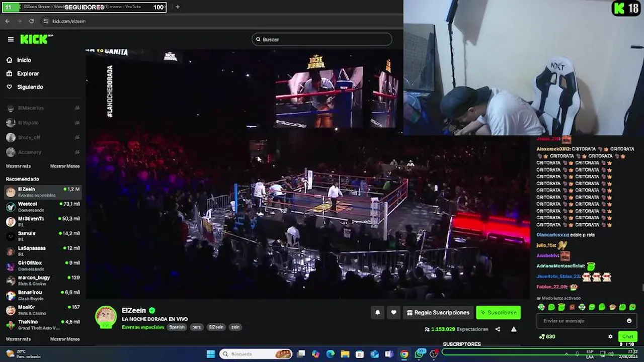The image size is (644, 362).
Task: Click the taskbar Búsqueda search box
Action: click(x=257, y=354)
